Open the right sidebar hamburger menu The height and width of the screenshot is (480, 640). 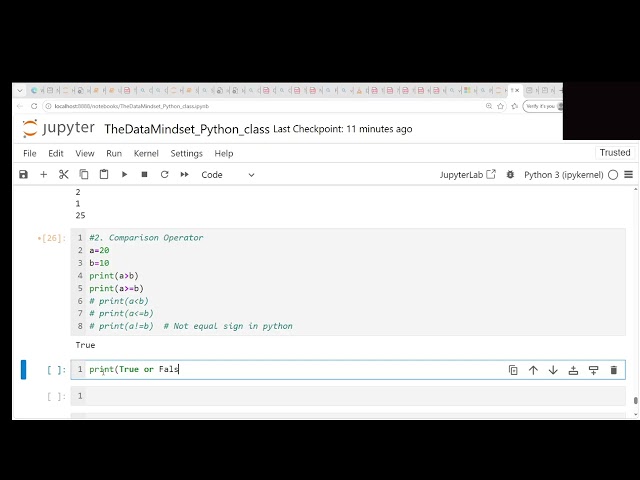629,175
